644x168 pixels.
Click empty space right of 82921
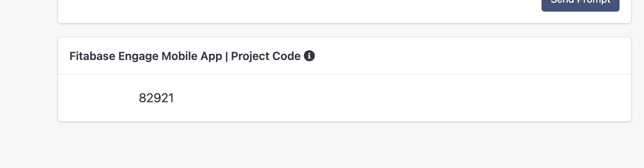[401, 98]
